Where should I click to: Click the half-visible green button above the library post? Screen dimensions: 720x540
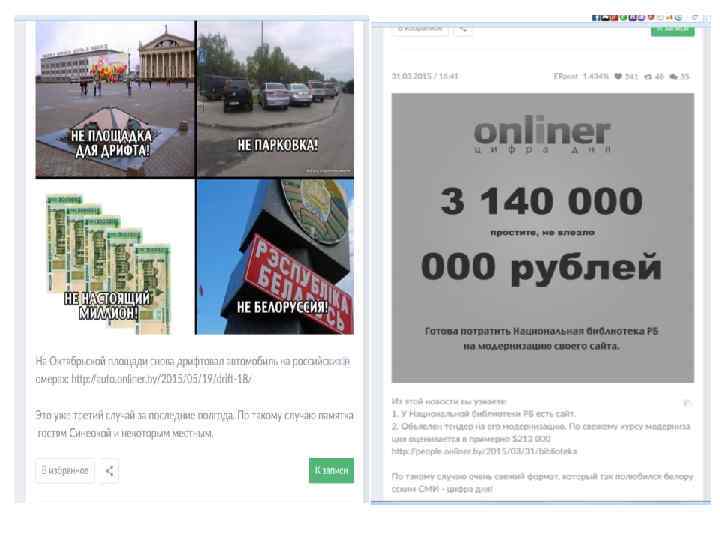tap(673, 30)
